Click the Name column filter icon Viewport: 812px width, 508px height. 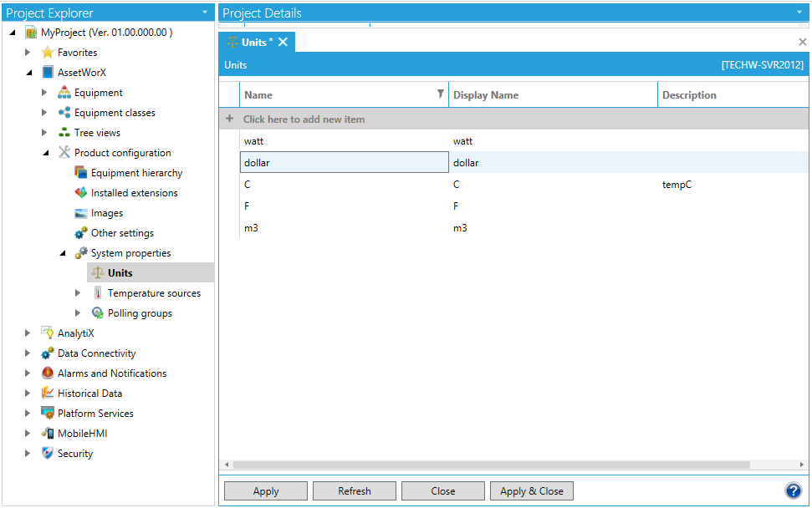pos(441,94)
